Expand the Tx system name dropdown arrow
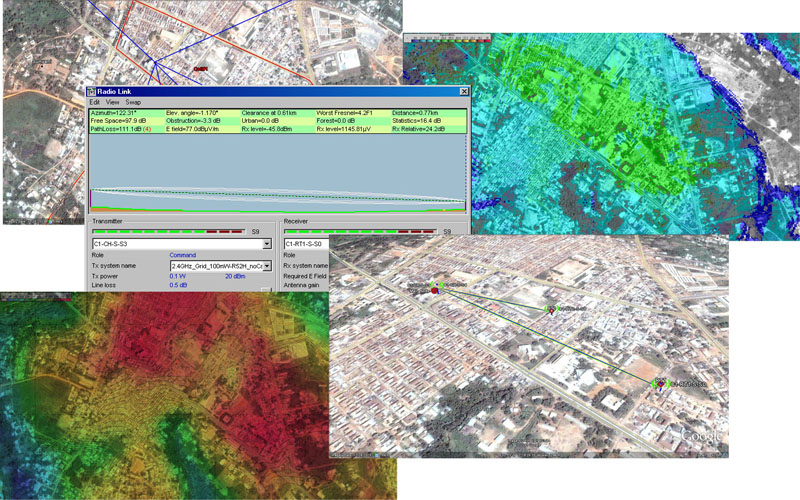Image resolution: width=800 pixels, height=500 pixels. 267,266
